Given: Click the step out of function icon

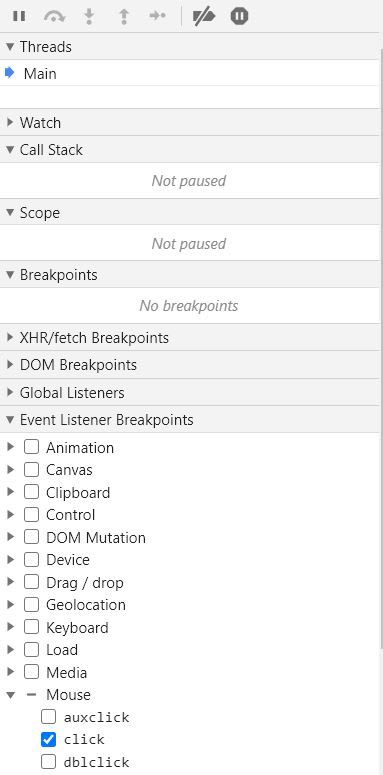Looking at the screenshot, I should pos(124,16).
